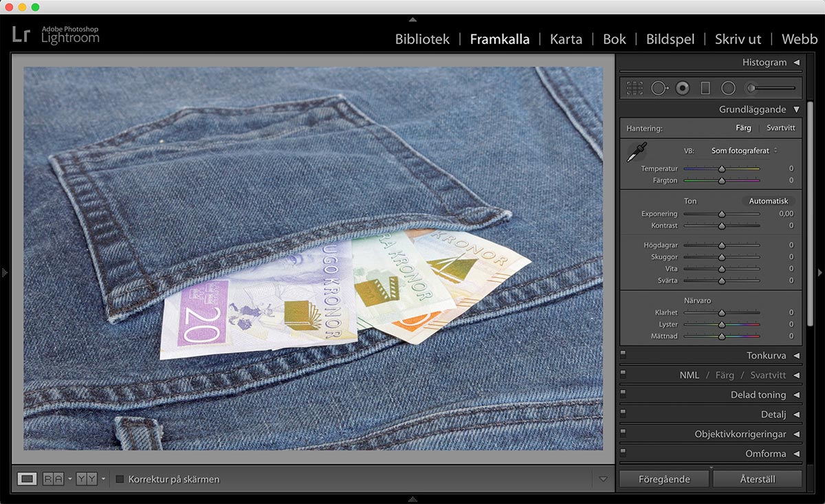Click the Högdagrar slider handle
The width and height of the screenshot is (825, 504).
click(x=722, y=245)
